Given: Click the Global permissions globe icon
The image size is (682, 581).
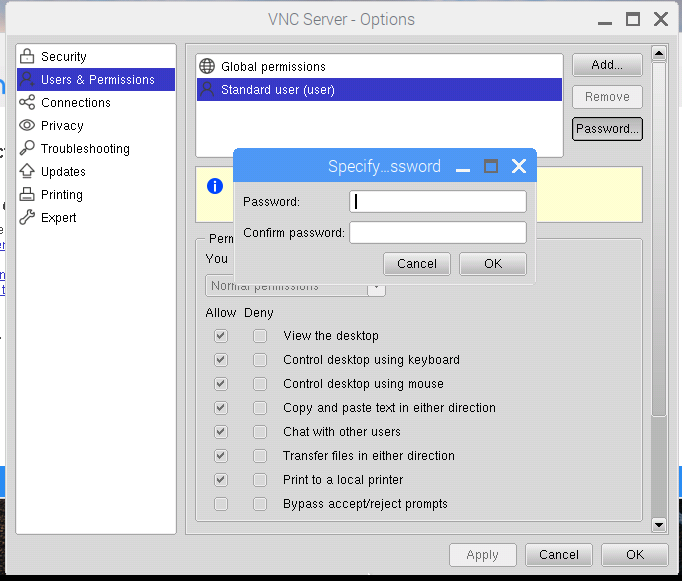Looking at the screenshot, I should 208,67.
